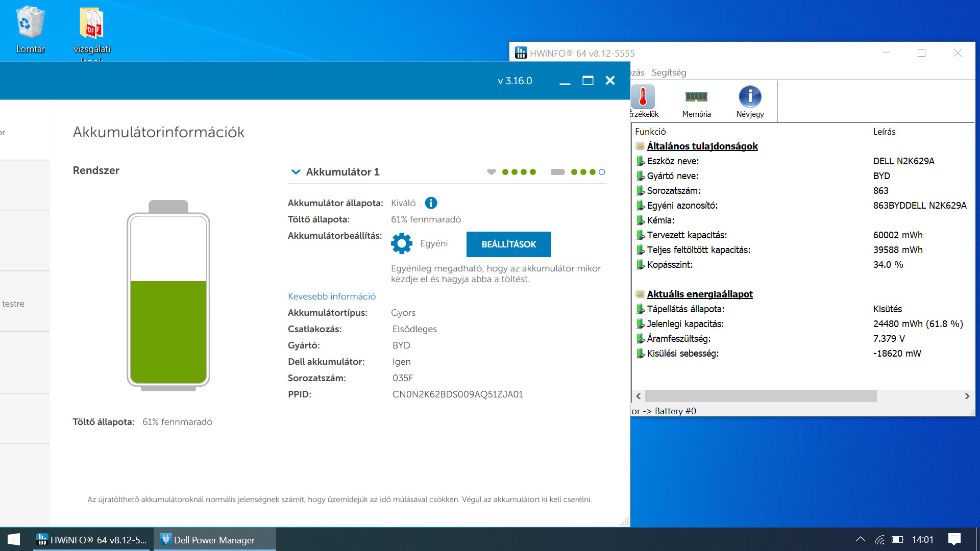Switch to Dell Power Manager taskbar item
Viewport: 980px width, 551px height.
[214, 540]
